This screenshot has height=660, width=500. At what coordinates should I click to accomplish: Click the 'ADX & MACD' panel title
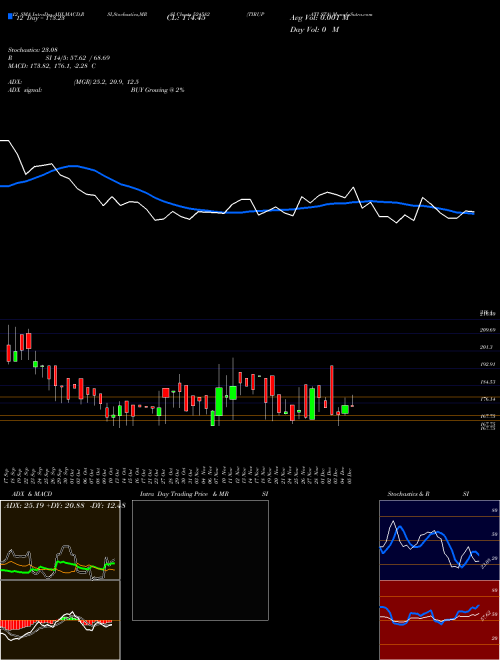32,494
